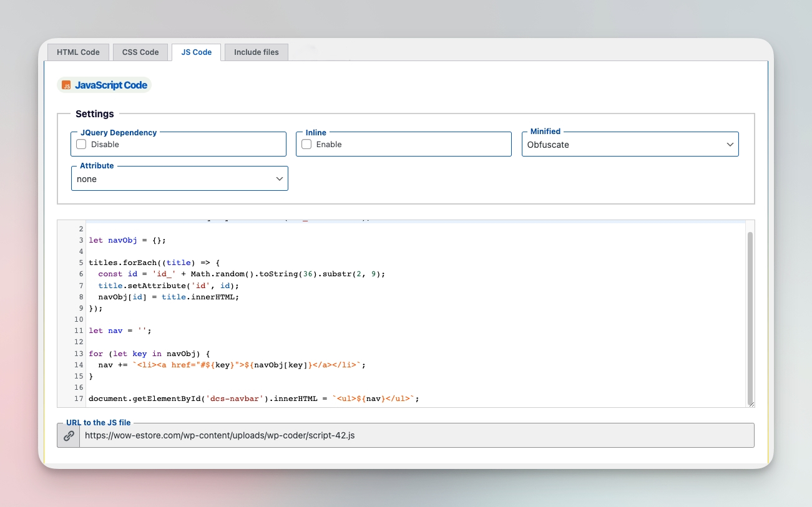Click line number 13 in the gutter
The height and width of the screenshot is (507, 812).
(79, 354)
